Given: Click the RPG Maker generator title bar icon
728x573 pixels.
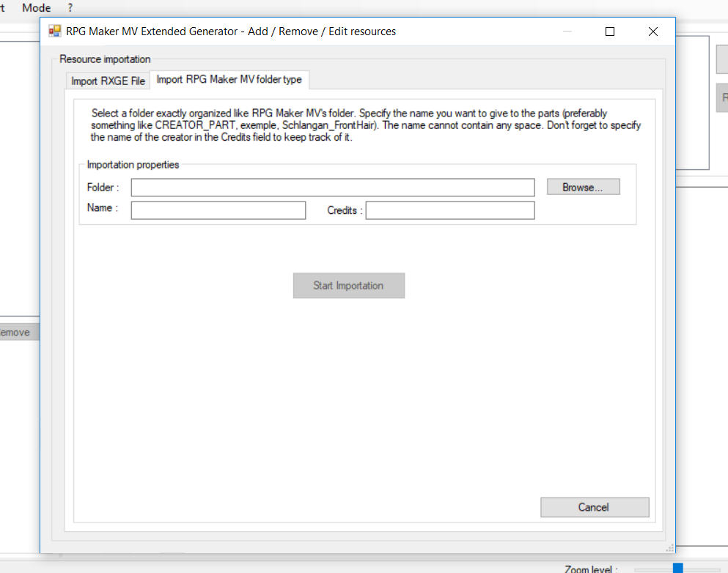Looking at the screenshot, I should 55,31.
